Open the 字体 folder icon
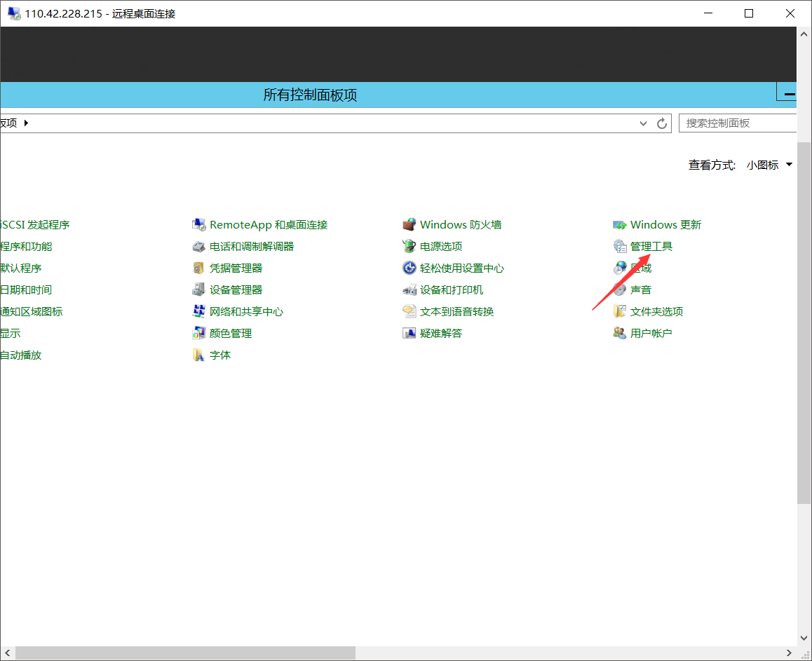This screenshot has width=812, height=661. [x=198, y=355]
